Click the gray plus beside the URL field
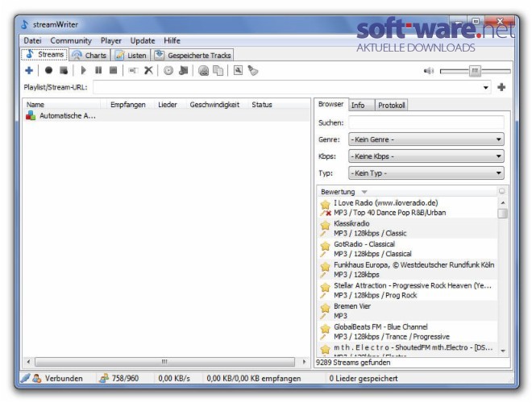The width and height of the screenshot is (532, 403). pyautogui.click(x=501, y=87)
